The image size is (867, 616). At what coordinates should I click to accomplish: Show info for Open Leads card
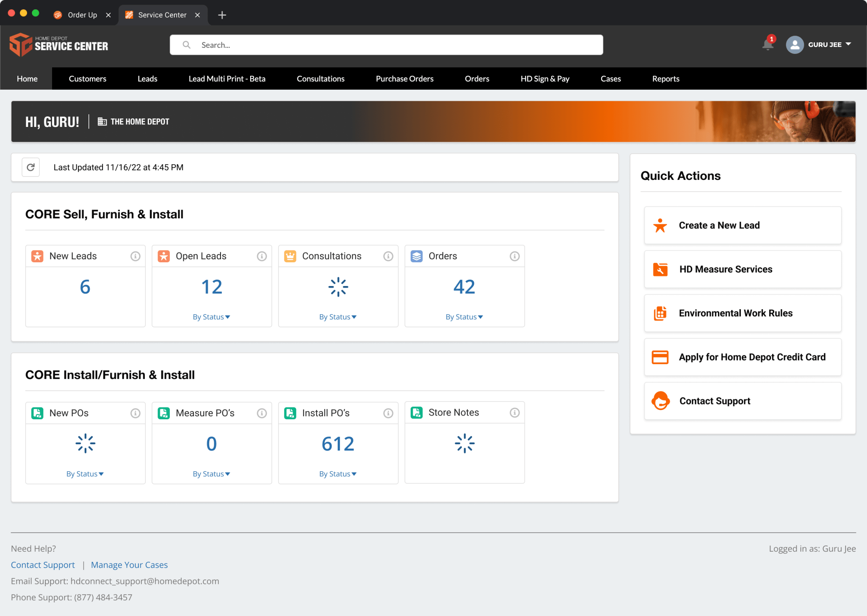coord(262,256)
